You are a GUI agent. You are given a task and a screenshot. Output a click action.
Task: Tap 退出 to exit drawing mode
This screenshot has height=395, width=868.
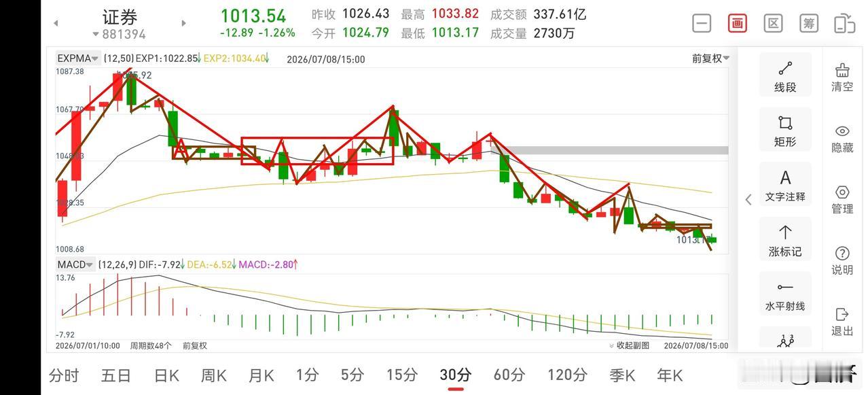[842, 322]
